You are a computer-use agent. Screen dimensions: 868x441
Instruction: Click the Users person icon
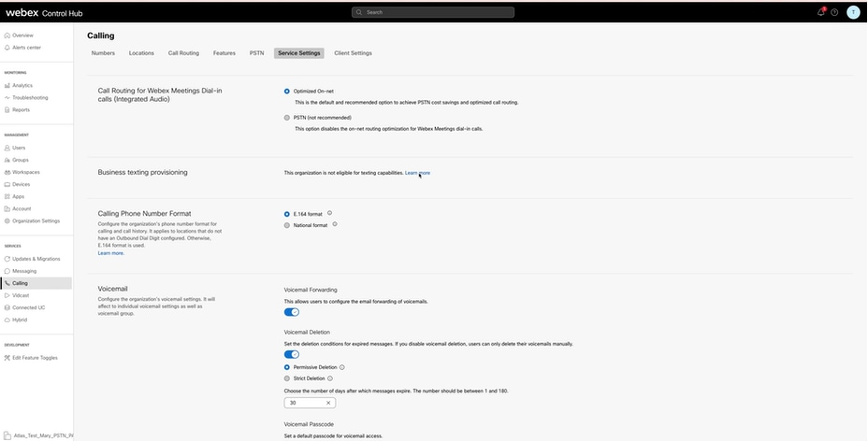click(x=7, y=149)
